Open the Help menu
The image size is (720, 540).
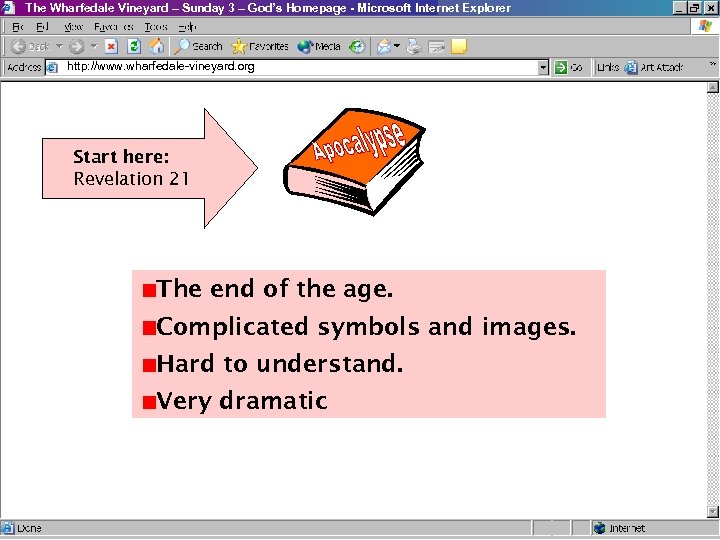(x=187, y=27)
